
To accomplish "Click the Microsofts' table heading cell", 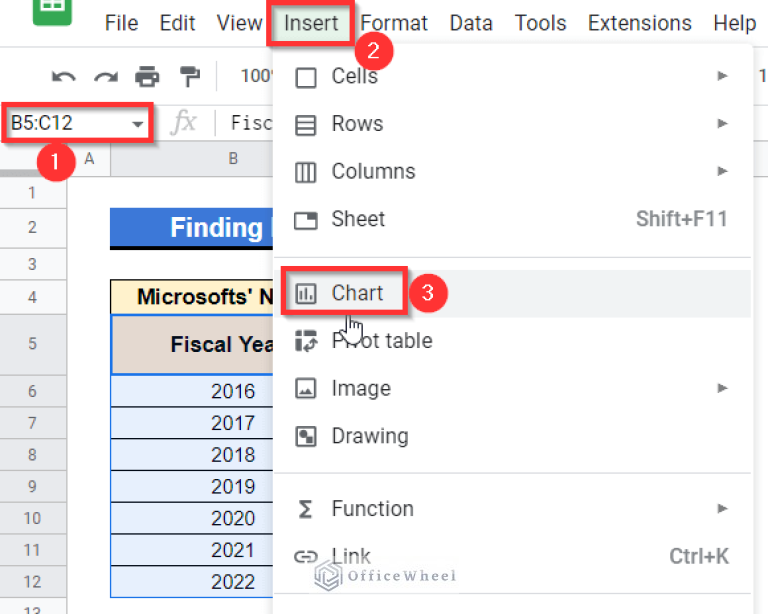I will tap(192, 297).
